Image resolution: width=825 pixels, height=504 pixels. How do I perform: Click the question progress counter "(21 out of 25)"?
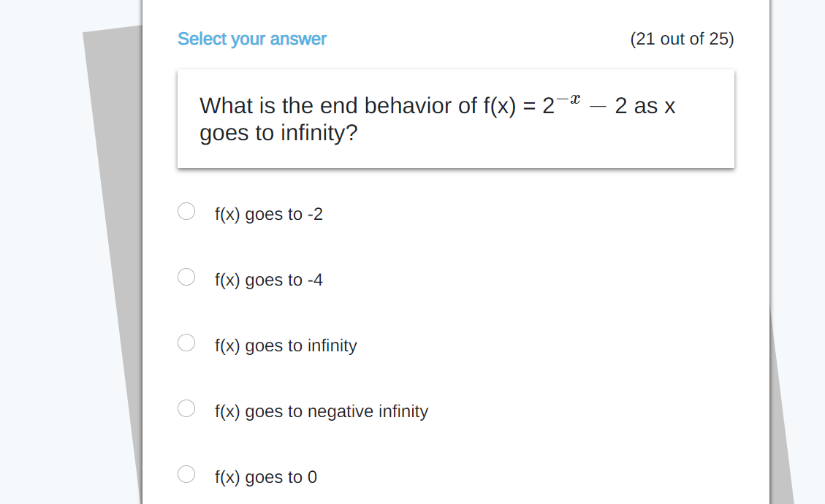pyautogui.click(x=683, y=39)
